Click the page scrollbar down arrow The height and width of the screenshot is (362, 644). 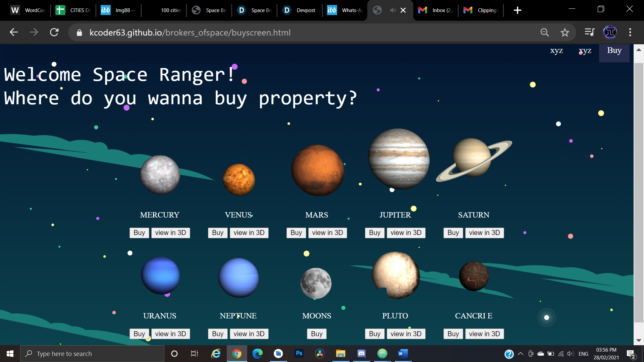pyautogui.click(x=639, y=341)
